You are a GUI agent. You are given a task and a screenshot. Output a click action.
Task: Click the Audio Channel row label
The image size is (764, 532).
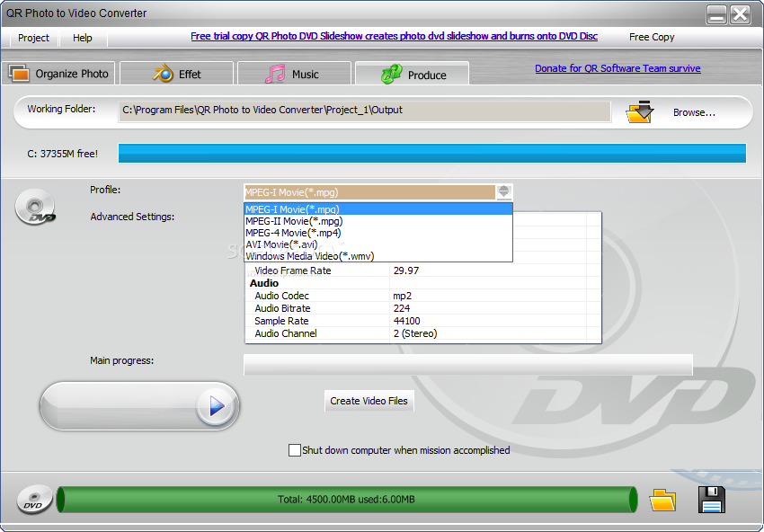click(x=286, y=333)
